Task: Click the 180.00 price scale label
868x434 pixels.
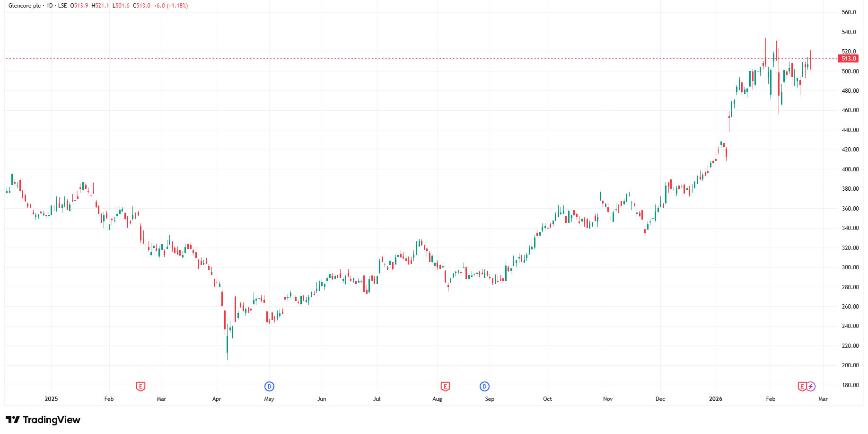Action: [850, 385]
